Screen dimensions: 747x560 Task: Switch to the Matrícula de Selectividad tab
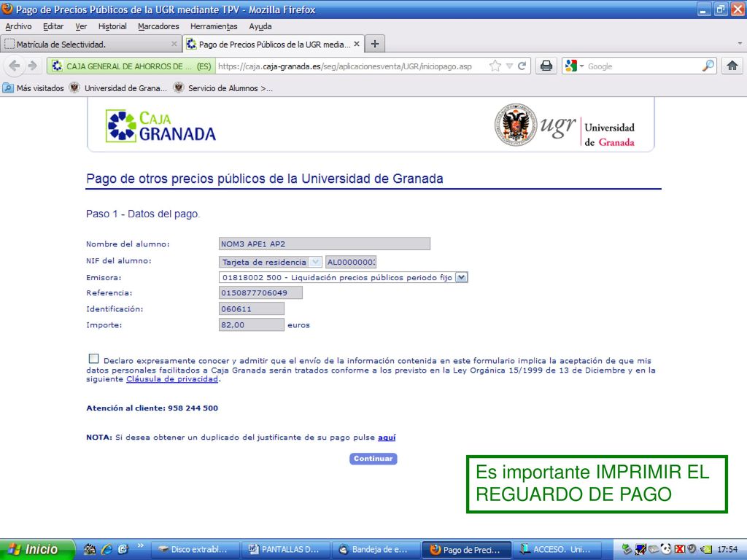click(90, 44)
